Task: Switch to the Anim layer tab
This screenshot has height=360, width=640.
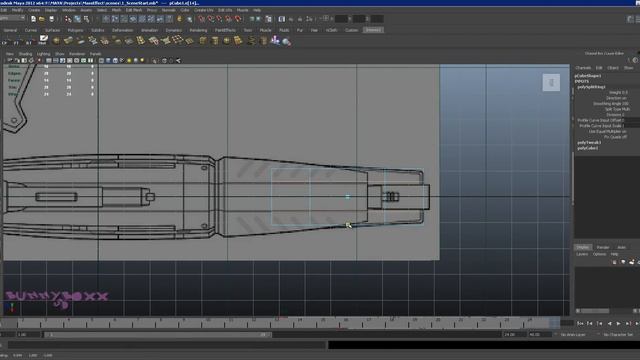Action: (622, 247)
